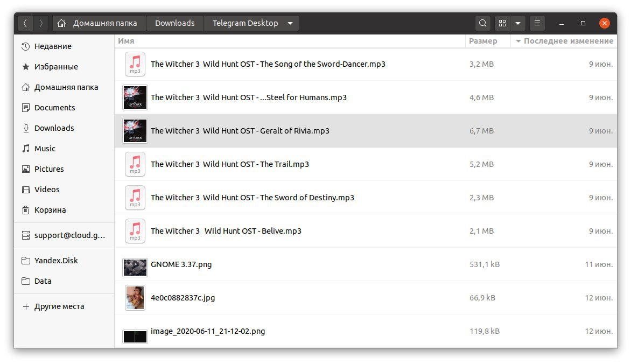Viewport: 631px width, 364px height.
Task: Open Недавние in the sidebar
Action: 65,46
